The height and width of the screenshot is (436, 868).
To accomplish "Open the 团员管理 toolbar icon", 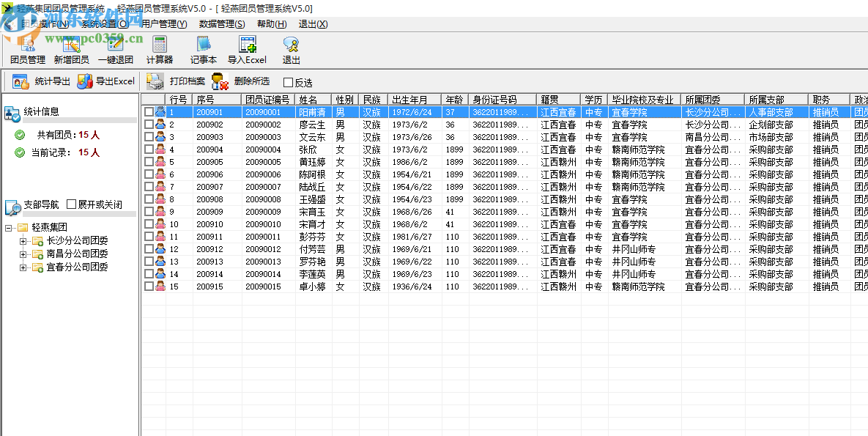I will [28, 50].
